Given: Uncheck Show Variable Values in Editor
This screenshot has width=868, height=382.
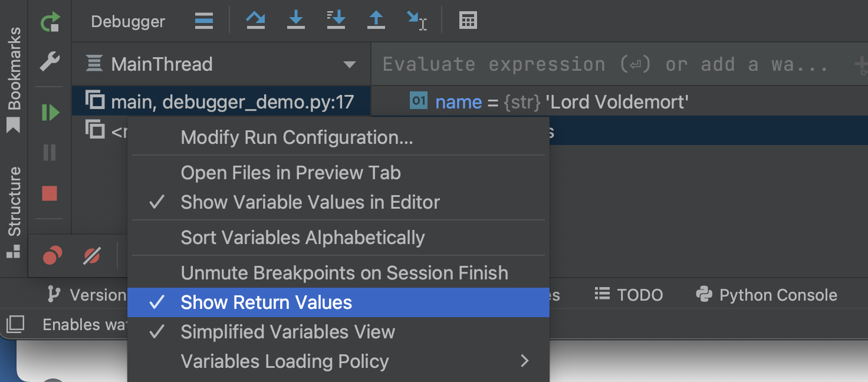Looking at the screenshot, I should tap(310, 202).
